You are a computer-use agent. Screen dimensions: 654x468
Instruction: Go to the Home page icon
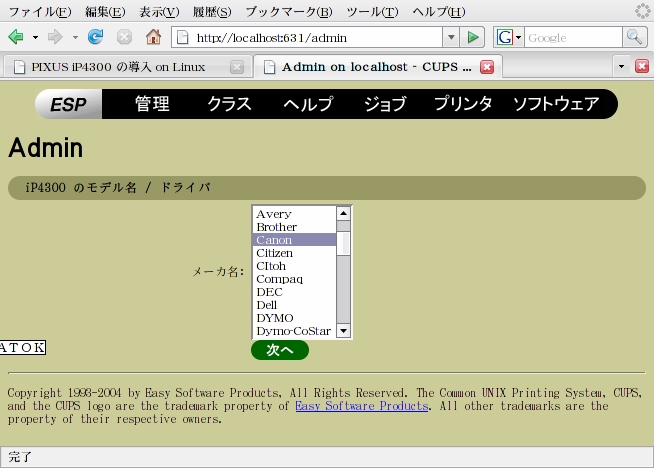[153, 37]
